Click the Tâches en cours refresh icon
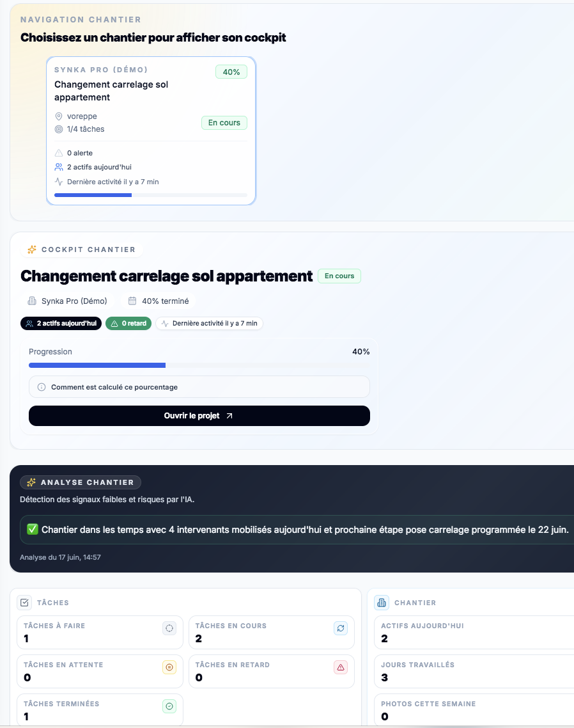This screenshot has width=574, height=728. 341,628
